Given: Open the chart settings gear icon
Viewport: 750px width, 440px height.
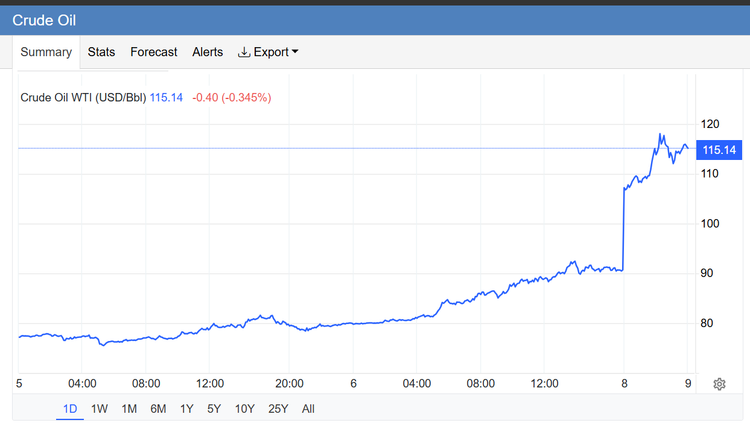Looking at the screenshot, I should (719, 384).
